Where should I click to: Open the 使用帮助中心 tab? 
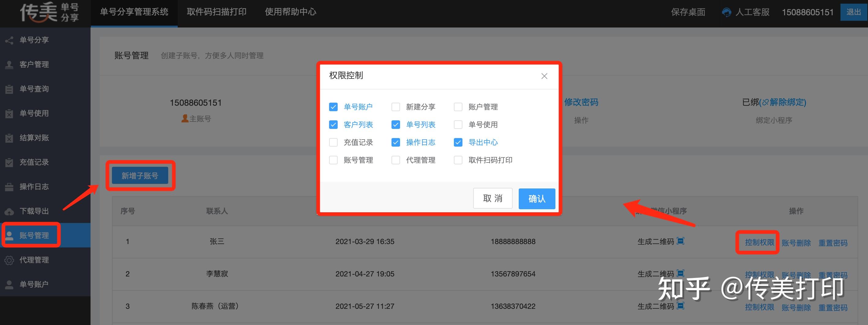pyautogui.click(x=291, y=12)
